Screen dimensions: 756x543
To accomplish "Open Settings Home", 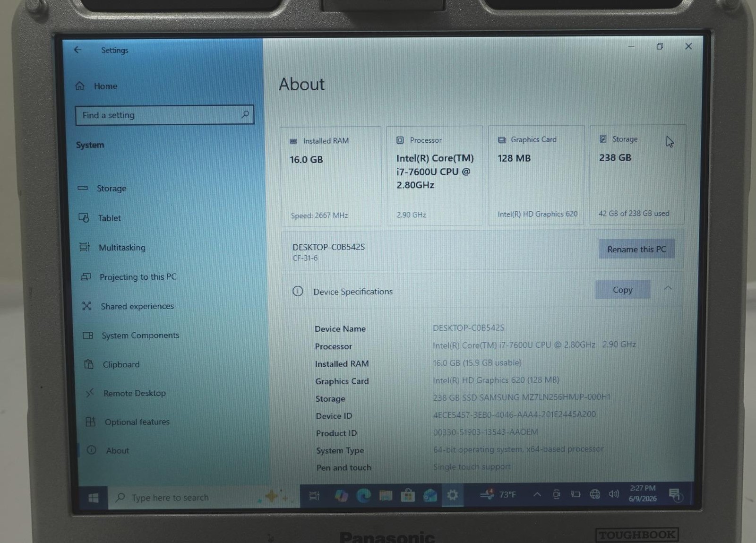I will click(x=105, y=86).
